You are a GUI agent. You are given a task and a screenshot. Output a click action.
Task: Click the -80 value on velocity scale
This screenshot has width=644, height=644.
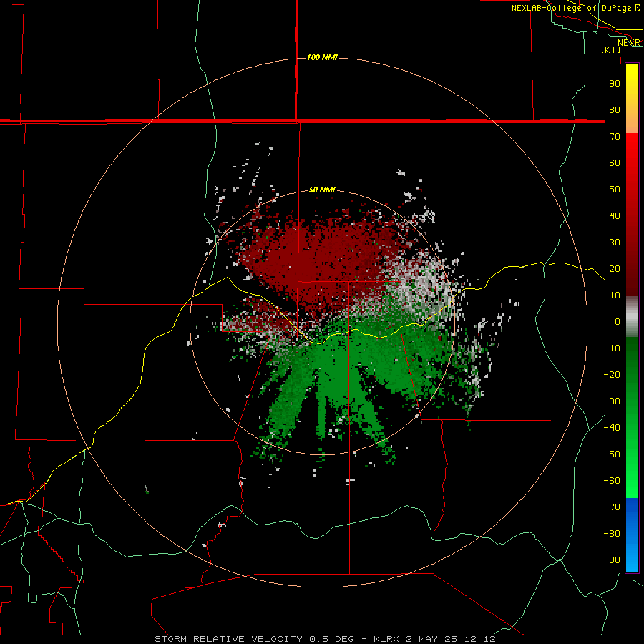pos(612,534)
